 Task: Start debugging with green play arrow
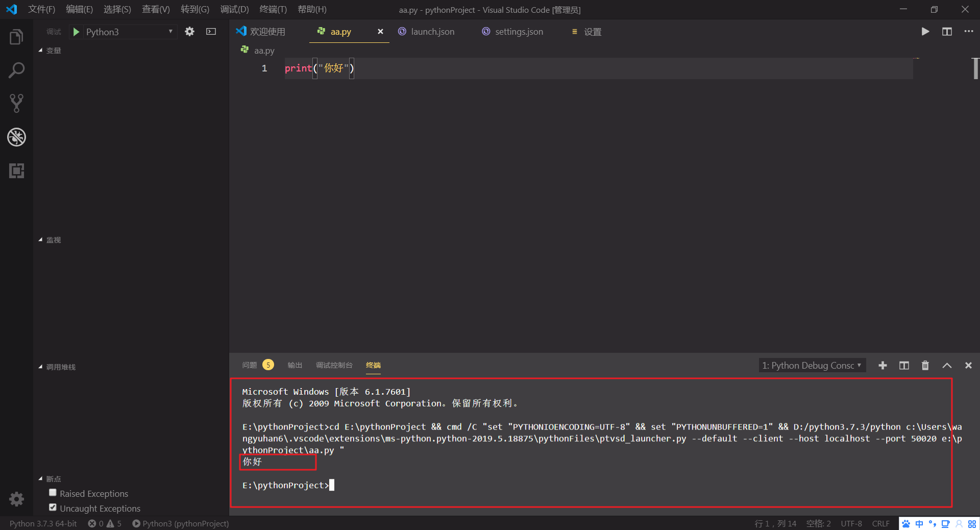click(76, 32)
